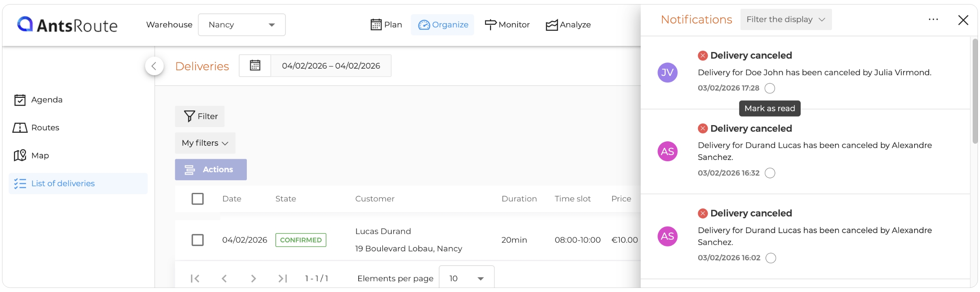Go to the first page of deliveries
This screenshot has width=980, height=292.
[x=195, y=279]
